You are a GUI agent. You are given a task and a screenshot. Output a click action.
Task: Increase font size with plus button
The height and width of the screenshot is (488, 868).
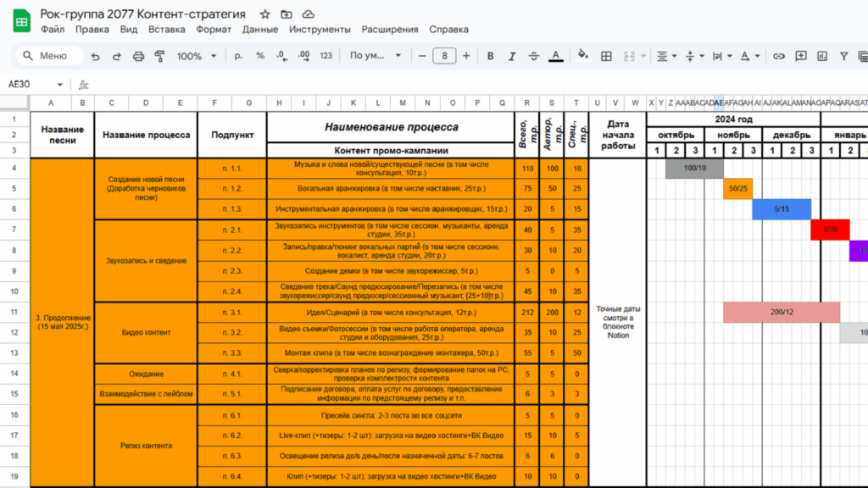point(466,56)
